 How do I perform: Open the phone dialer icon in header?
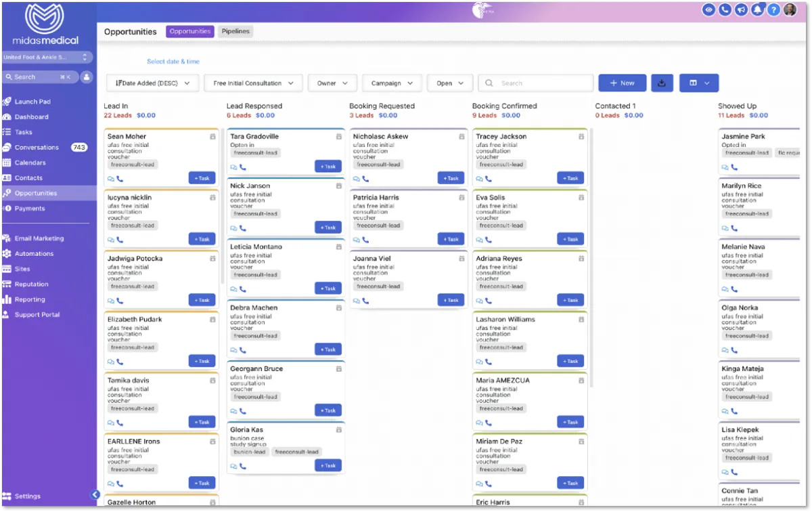click(x=725, y=10)
